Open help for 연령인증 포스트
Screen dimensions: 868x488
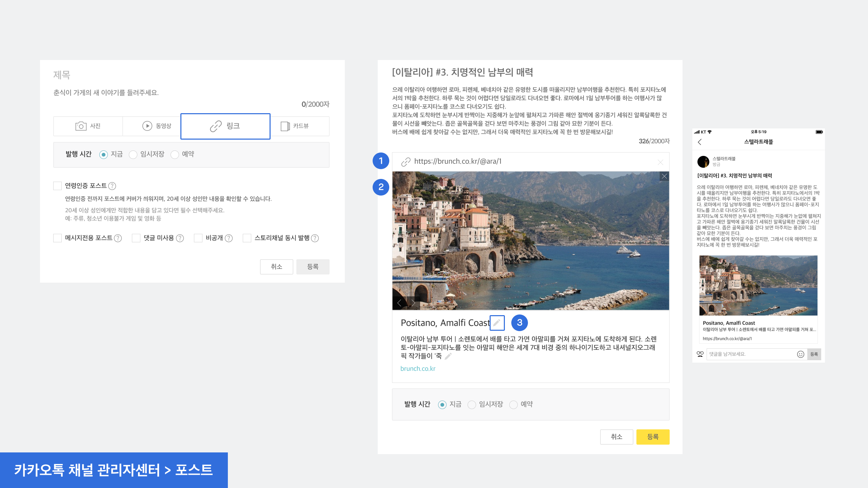pyautogui.click(x=112, y=186)
